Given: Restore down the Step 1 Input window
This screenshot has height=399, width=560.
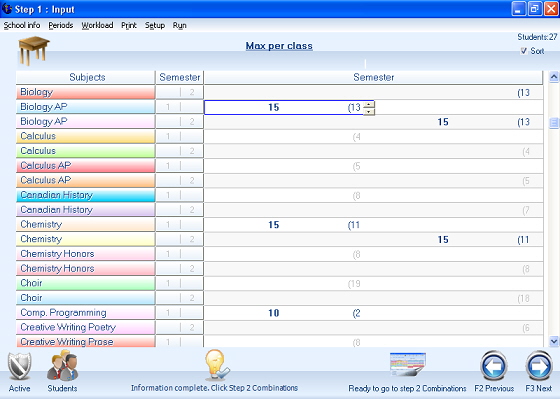Looking at the screenshot, I should point(534,9).
